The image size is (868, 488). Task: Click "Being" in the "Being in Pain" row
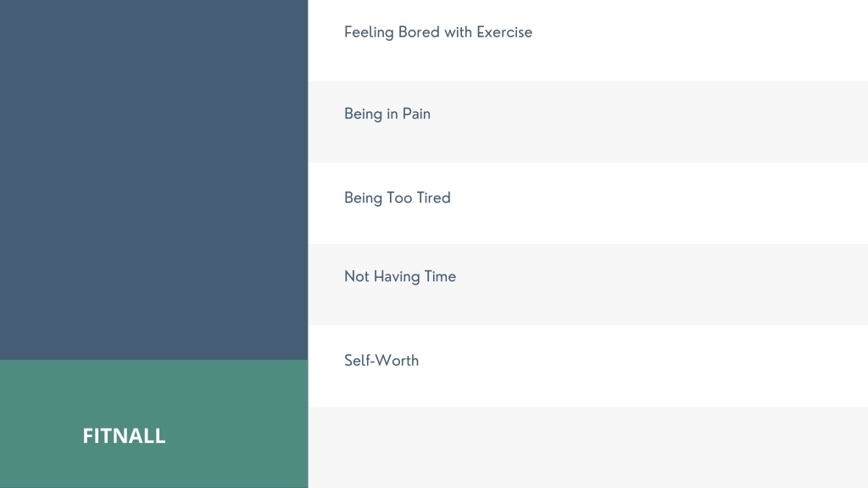click(x=363, y=114)
